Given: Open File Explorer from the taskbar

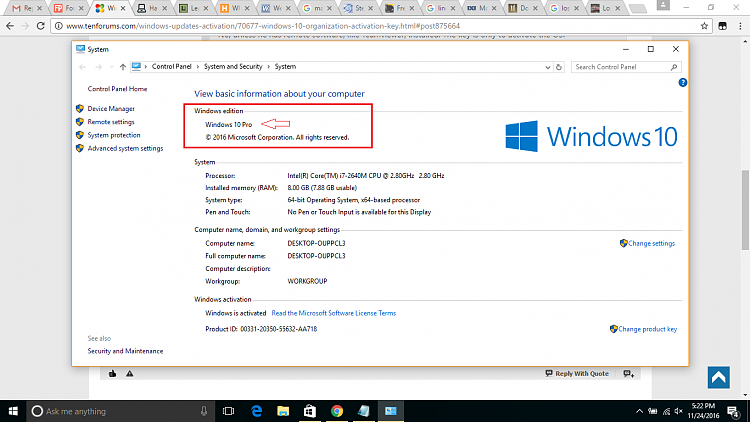Looking at the screenshot, I should pyautogui.click(x=283, y=411).
